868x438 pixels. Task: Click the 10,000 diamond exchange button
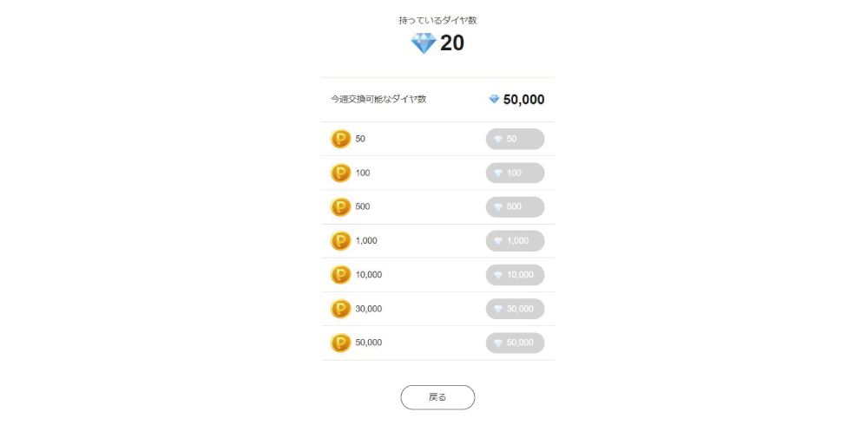pyautogui.click(x=515, y=275)
